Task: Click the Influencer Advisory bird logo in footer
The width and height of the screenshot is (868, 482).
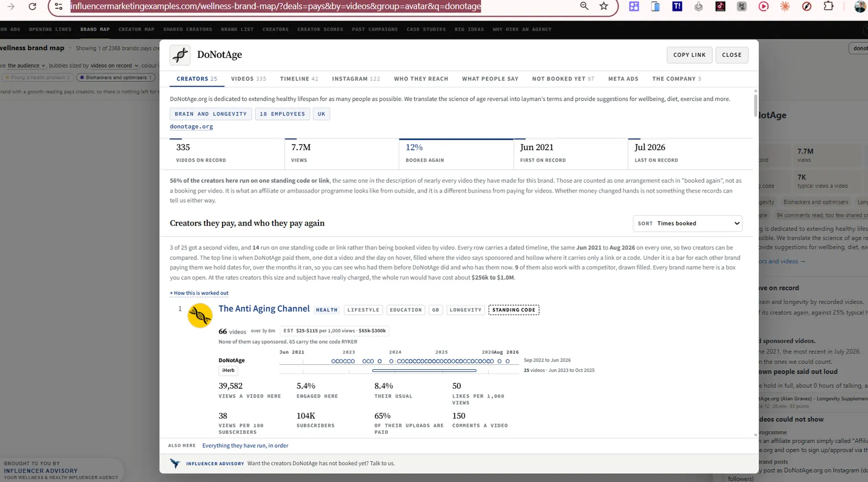Action: [x=175, y=464]
